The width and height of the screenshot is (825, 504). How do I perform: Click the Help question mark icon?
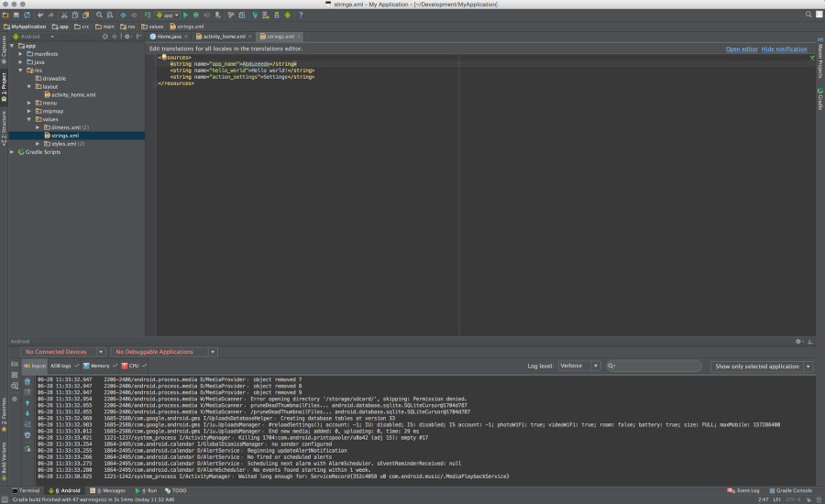[301, 16]
